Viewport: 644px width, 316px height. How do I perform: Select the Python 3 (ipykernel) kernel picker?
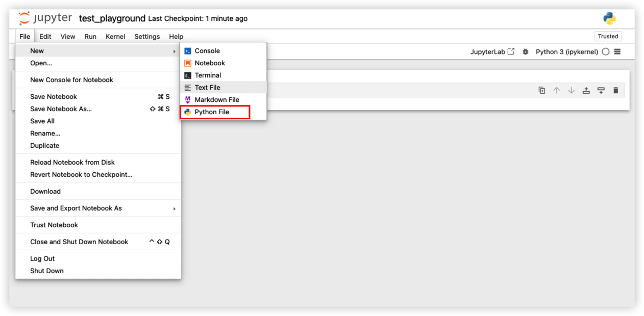[x=566, y=51]
